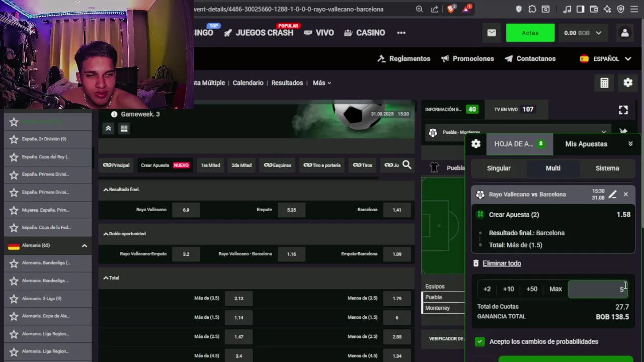Open the market search magnifier icon
644x362 pixels.
[407, 165]
